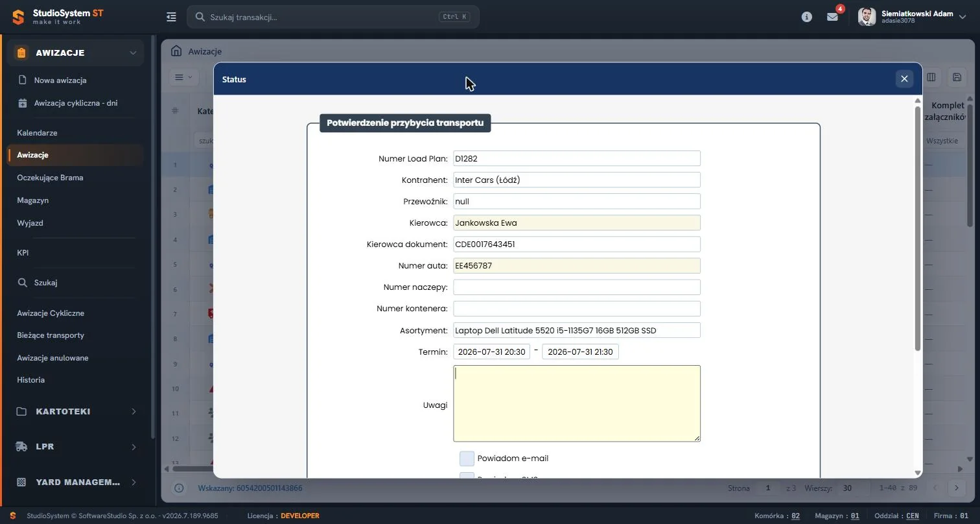Image resolution: width=980 pixels, height=524 pixels.
Task: Click the save disk icon in the toolbar
Action: [957, 77]
